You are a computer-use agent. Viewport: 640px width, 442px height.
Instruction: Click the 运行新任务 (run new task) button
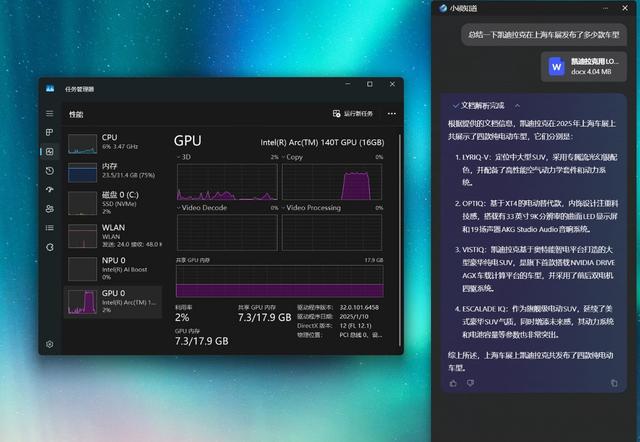point(353,113)
